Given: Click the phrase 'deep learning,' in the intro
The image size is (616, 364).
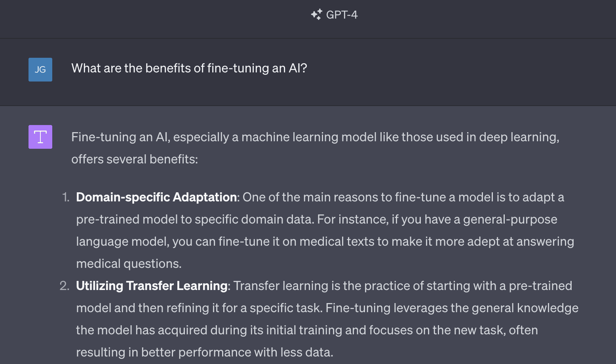Looking at the screenshot, I should click(x=519, y=137).
